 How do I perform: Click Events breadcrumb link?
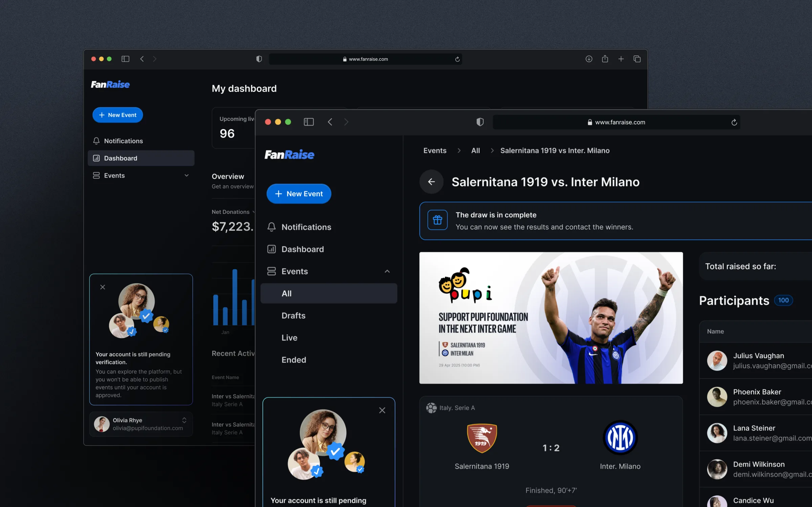435,151
